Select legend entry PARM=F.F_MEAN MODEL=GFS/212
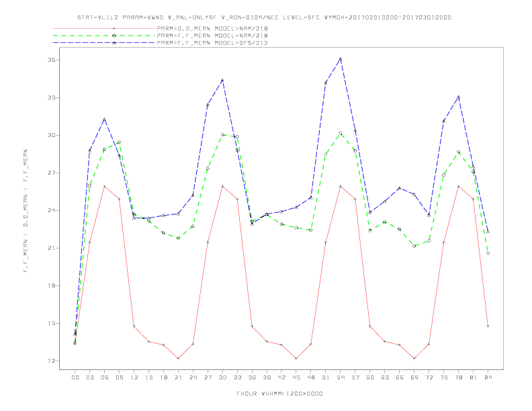 (212, 43)
